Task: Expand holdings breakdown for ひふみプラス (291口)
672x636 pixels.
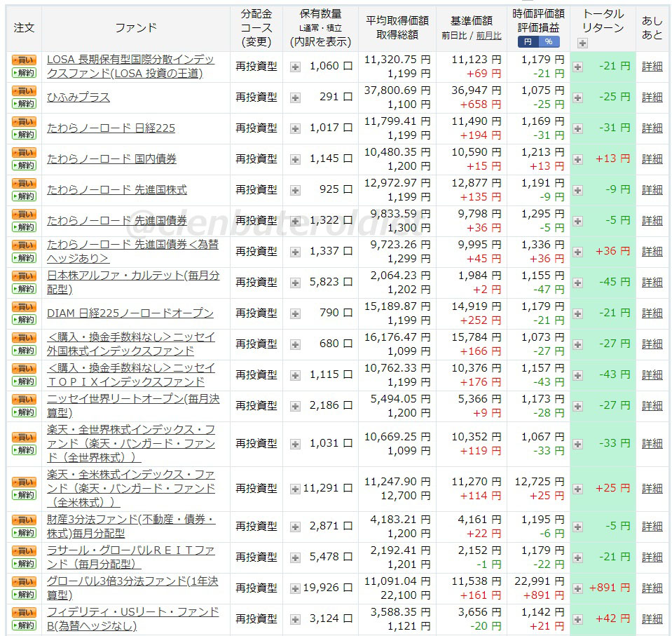Action: pos(295,97)
